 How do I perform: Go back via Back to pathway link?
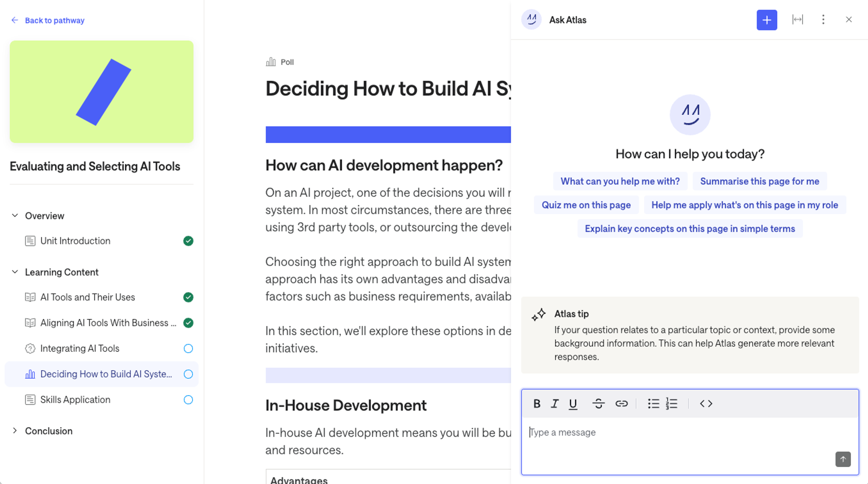54,20
